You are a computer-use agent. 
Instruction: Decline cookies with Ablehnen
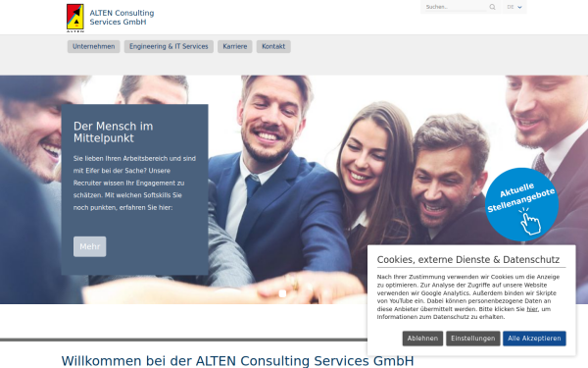[x=422, y=339]
